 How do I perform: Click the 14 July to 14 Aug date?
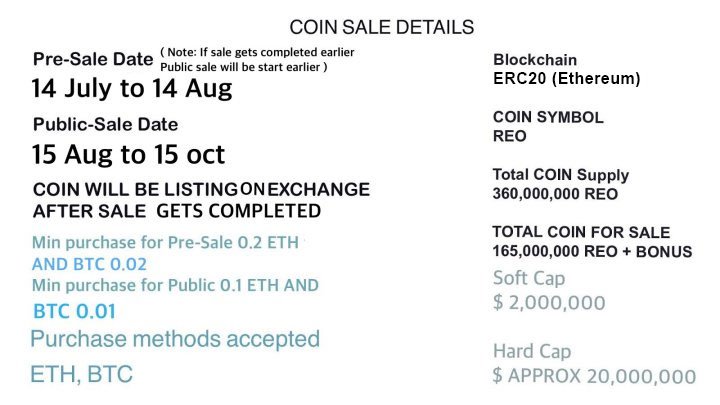(132, 88)
